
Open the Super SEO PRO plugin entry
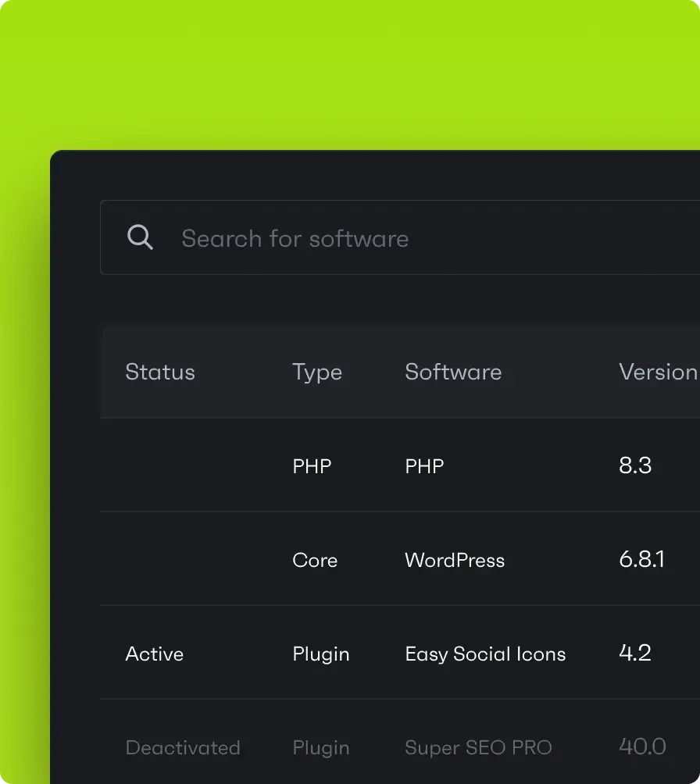[478, 747]
